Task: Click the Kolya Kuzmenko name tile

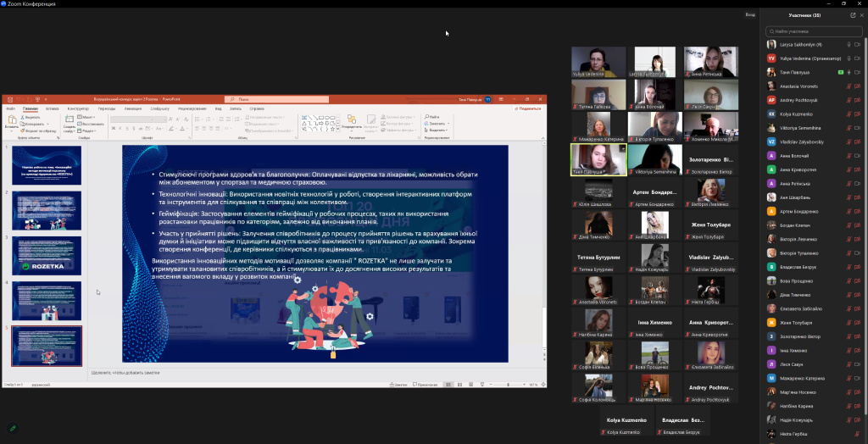Action: (626, 420)
